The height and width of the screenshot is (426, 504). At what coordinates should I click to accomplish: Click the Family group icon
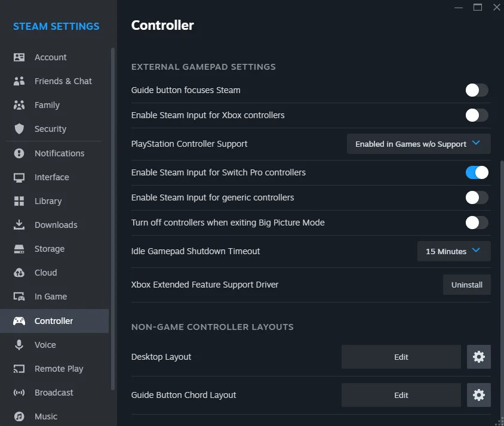click(19, 105)
